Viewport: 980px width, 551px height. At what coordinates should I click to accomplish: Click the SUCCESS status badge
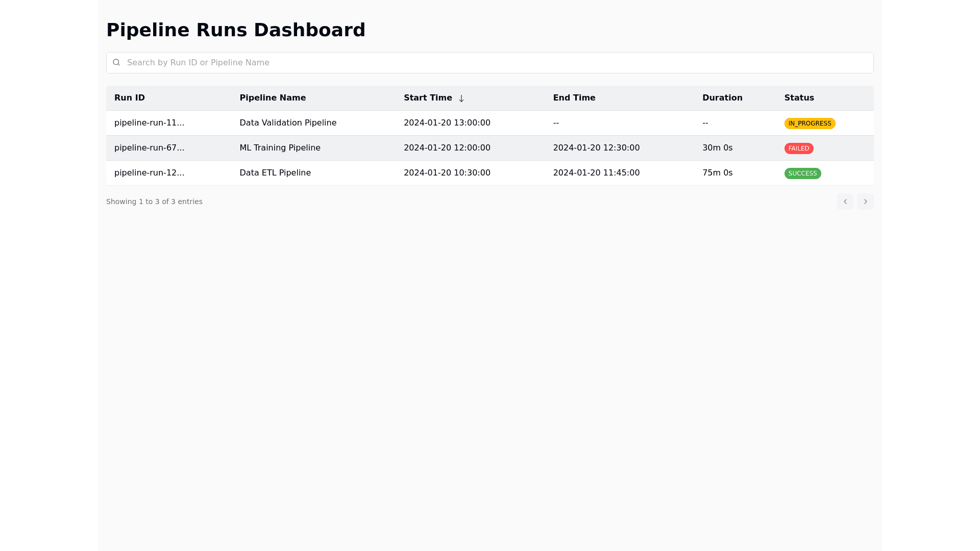pyautogui.click(x=802, y=173)
